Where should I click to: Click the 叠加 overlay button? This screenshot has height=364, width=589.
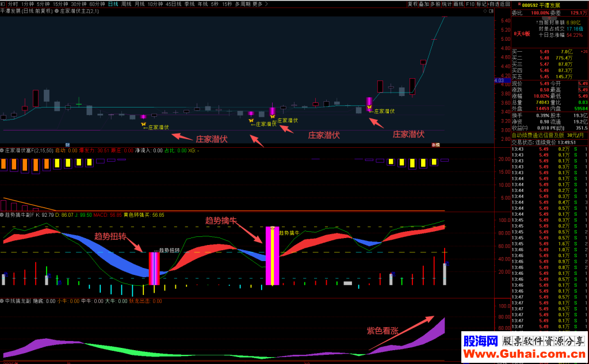(x=424, y=3)
